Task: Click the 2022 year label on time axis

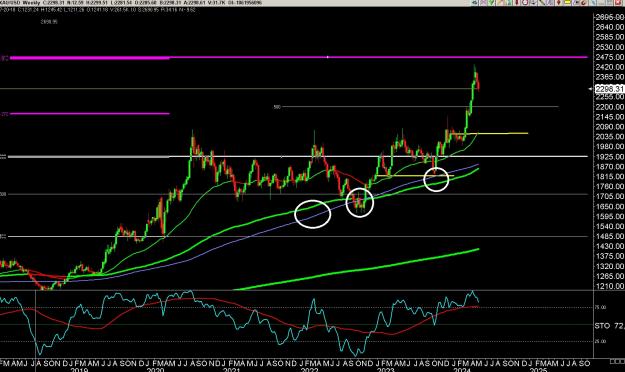Action: point(309,370)
